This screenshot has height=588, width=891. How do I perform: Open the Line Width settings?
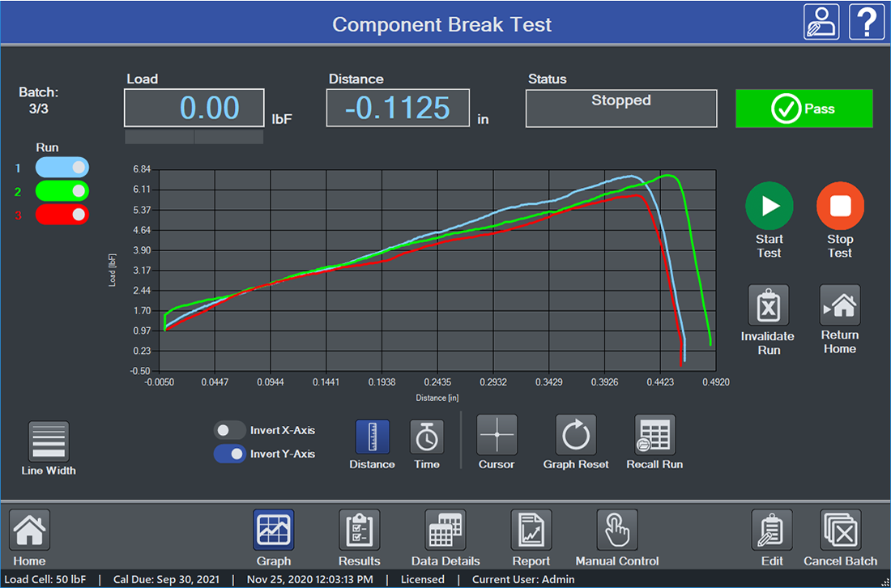pyautogui.click(x=49, y=441)
